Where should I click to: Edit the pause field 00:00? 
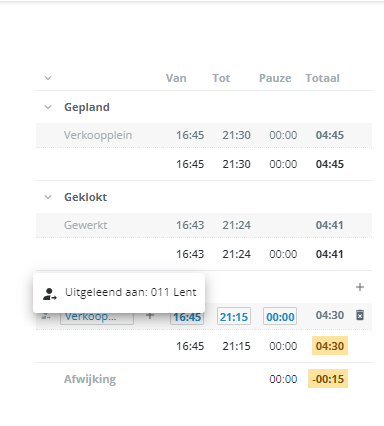click(280, 316)
